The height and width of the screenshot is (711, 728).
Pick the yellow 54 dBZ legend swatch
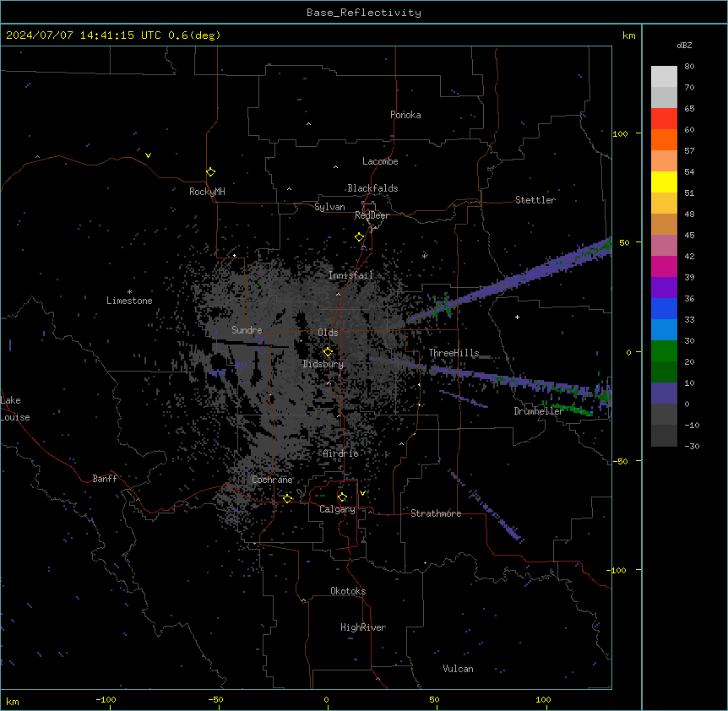[664, 182]
